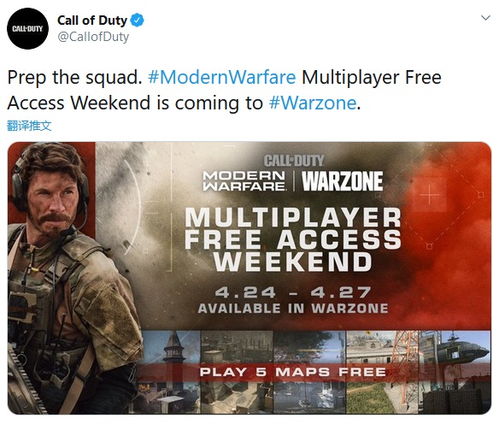This screenshot has width=499, height=424.
Task: Click the blue verified badge icon
Action: click(x=137, y=20)
